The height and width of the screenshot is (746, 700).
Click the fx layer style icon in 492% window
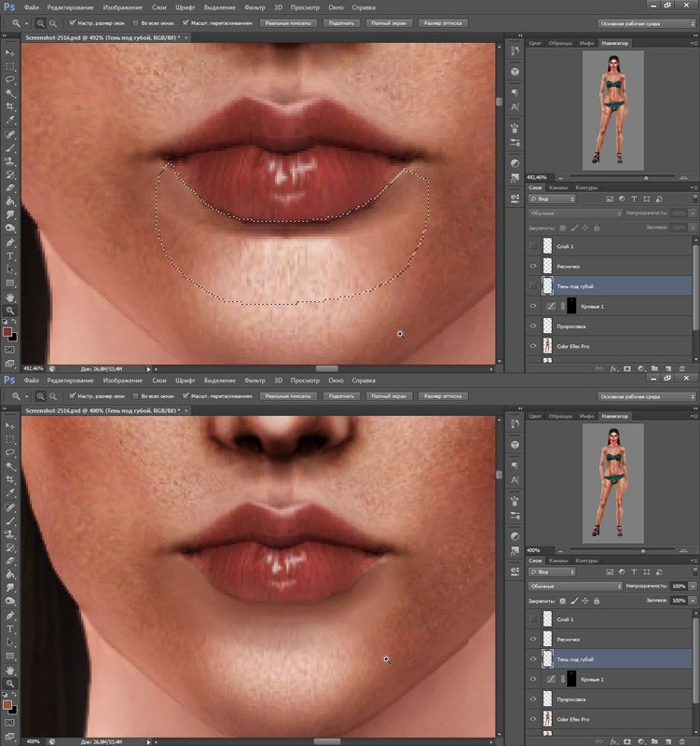613,368
